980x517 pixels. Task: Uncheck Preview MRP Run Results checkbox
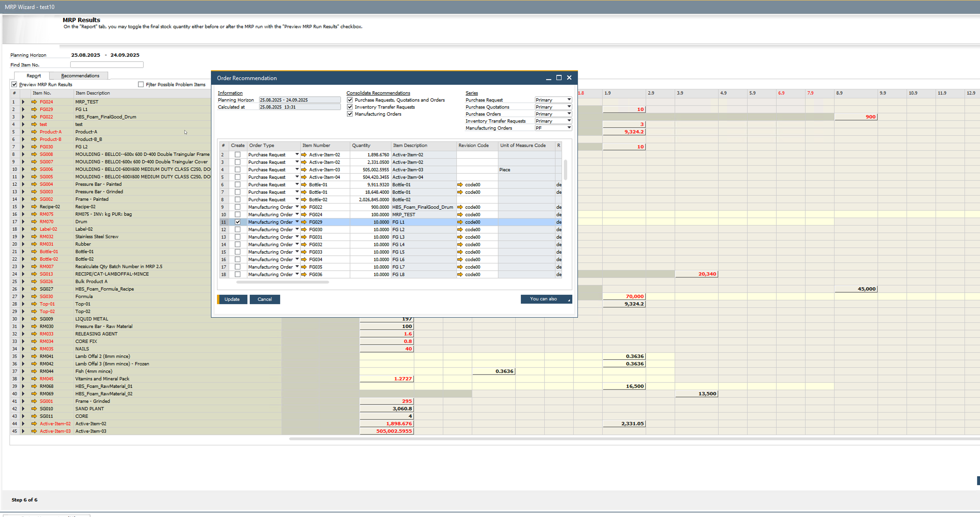coord(14,84)
